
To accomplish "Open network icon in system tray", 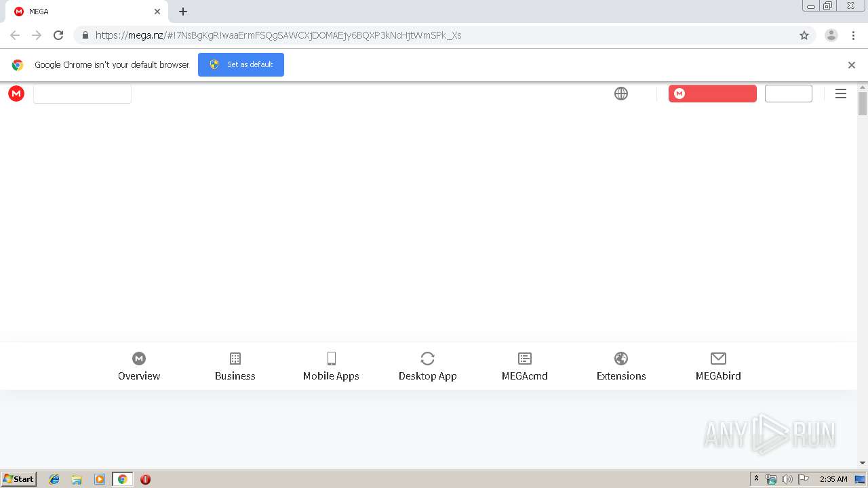I will point(771,479).
